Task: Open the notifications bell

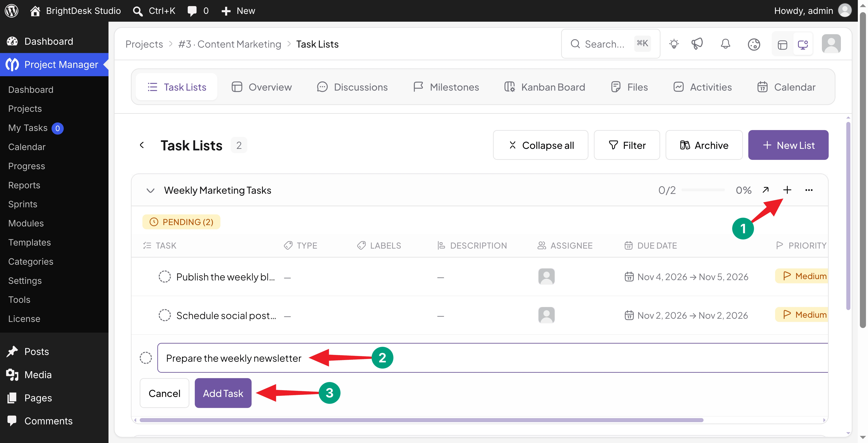Action: 725,44
